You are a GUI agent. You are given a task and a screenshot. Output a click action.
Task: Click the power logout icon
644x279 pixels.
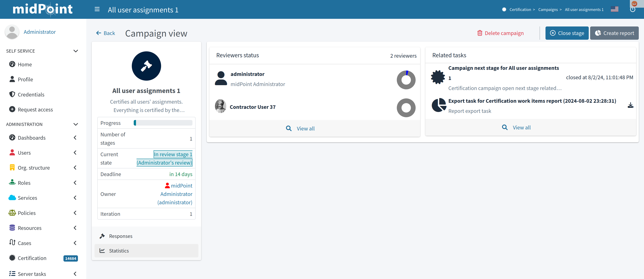click(x=632, y=10)
